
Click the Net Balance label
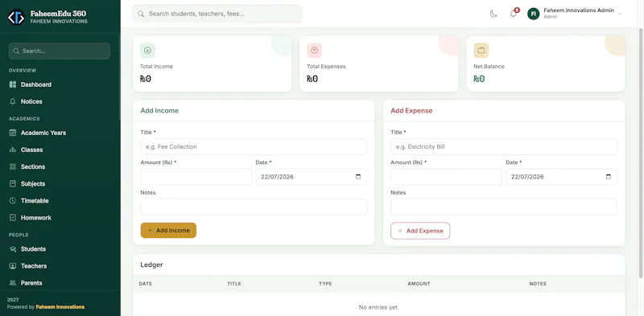pos(489,66)
